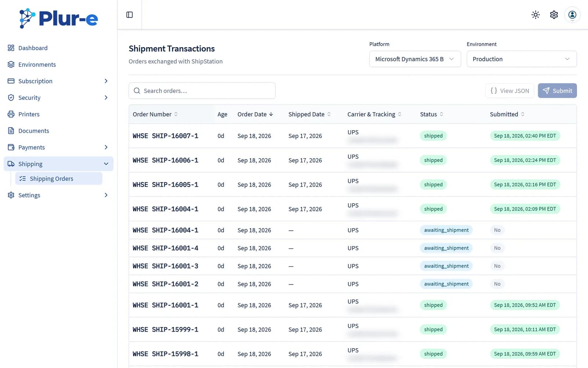Select order WHSE SHIP-16005-1
588x368 pixels.
(x=165, y=184)
